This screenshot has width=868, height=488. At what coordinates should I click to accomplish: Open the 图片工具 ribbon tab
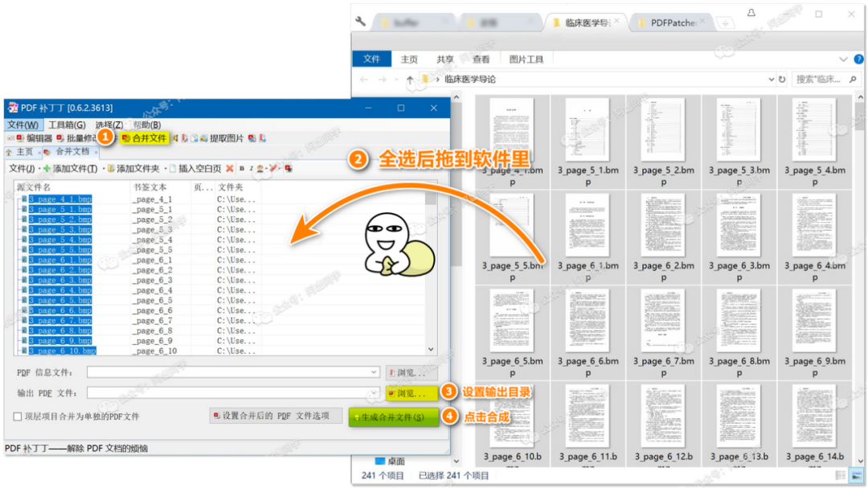coord(526,59)
